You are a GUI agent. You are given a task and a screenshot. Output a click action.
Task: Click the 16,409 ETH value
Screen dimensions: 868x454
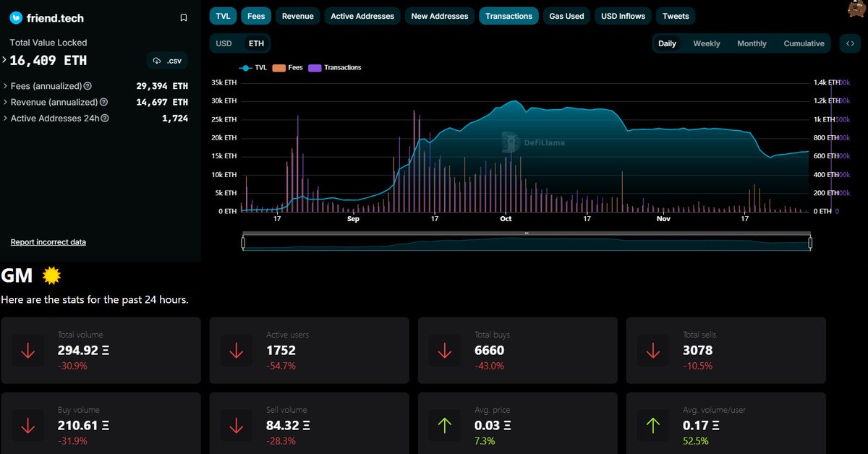click(48, 61)
